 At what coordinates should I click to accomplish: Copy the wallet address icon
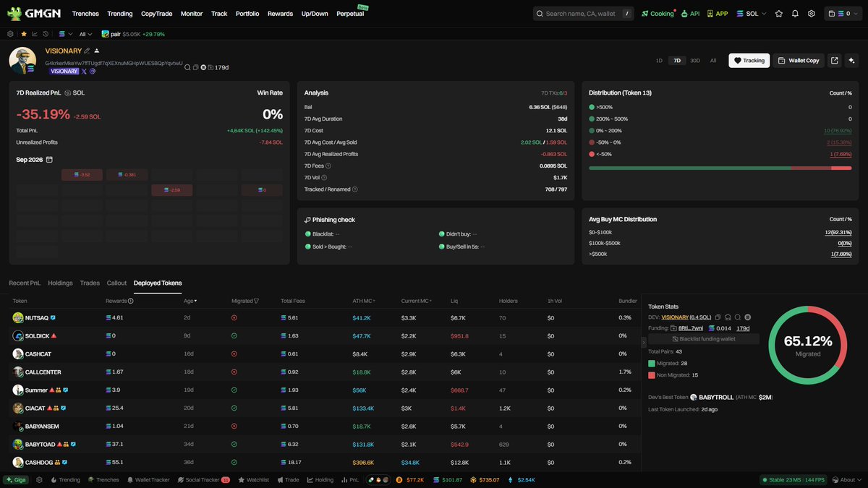[195, 67]
